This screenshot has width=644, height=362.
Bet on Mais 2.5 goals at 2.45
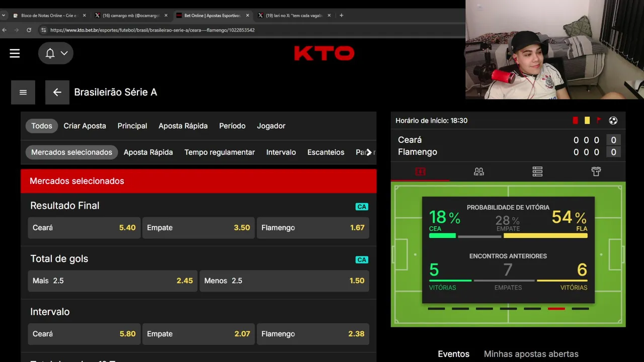click(113, 281)
